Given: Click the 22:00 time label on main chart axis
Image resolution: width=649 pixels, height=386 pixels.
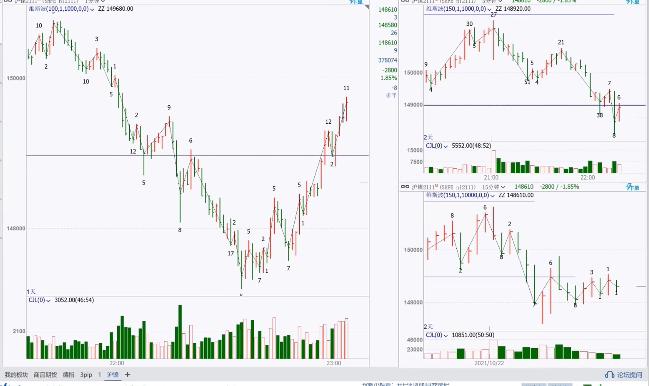Looking at the screenshot, I should tap(117, 363).
